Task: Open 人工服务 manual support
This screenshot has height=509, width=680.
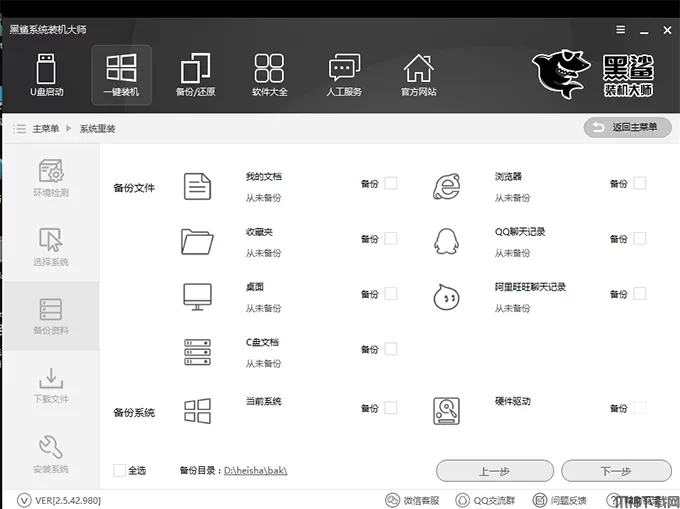Action: [344, 76]
